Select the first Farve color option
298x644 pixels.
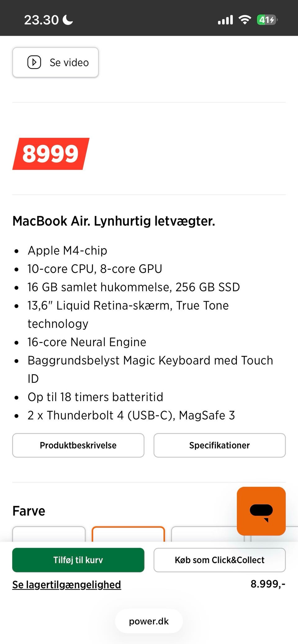point(49,534)
